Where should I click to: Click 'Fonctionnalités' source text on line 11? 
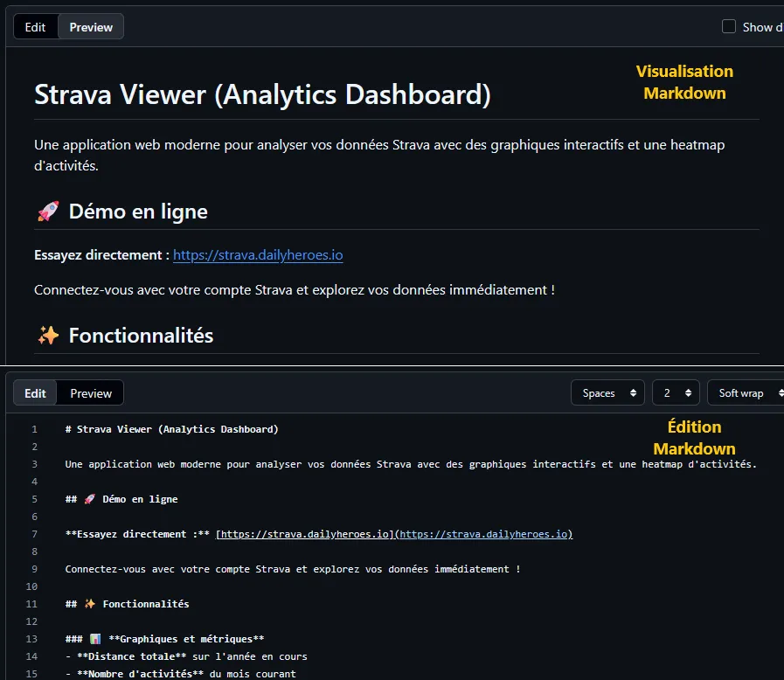coord(146,604)
